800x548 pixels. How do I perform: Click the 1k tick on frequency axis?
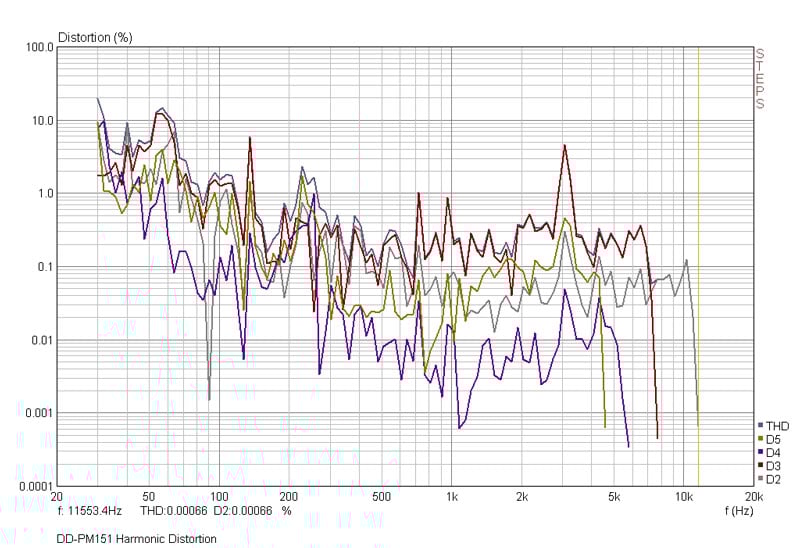(x=452, y=497)
